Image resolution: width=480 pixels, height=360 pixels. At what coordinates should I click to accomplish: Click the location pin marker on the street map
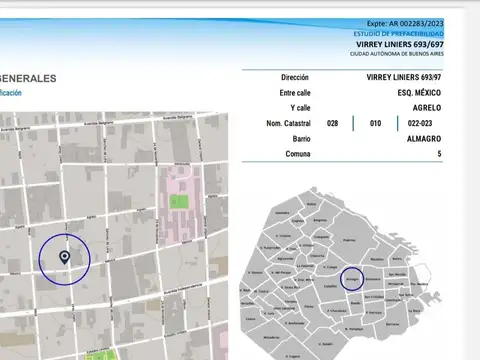(64, 257)
